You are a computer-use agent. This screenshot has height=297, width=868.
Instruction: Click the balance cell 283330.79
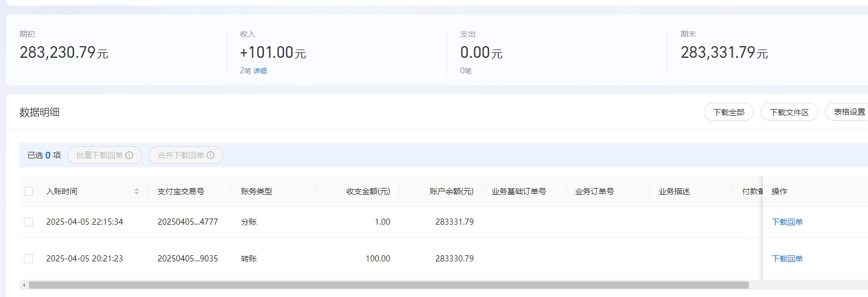point(454,259)
